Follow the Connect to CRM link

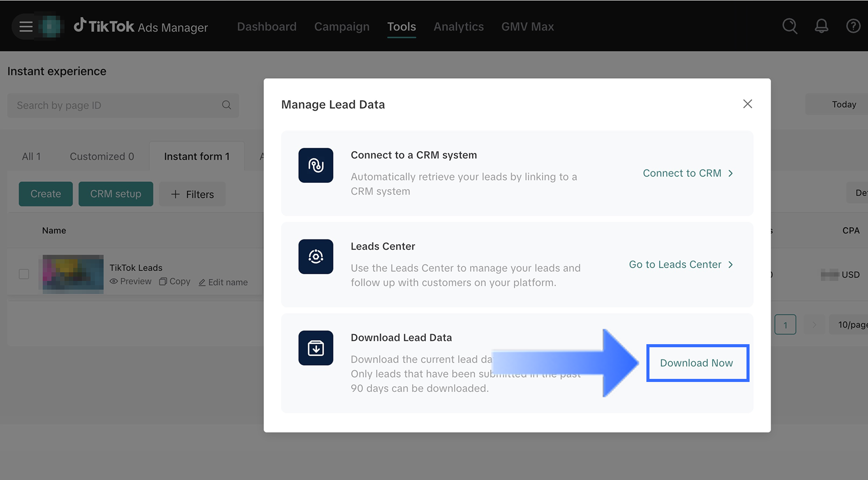pos(688,173)
